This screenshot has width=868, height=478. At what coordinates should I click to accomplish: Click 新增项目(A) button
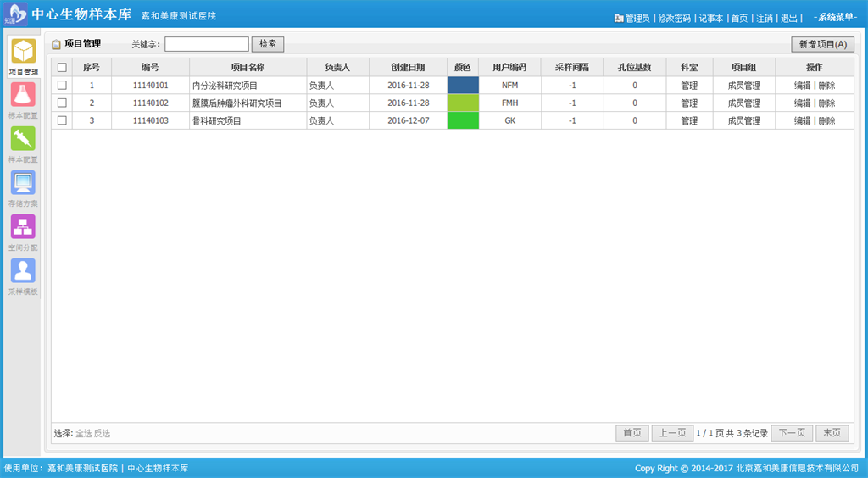(822, 44)
